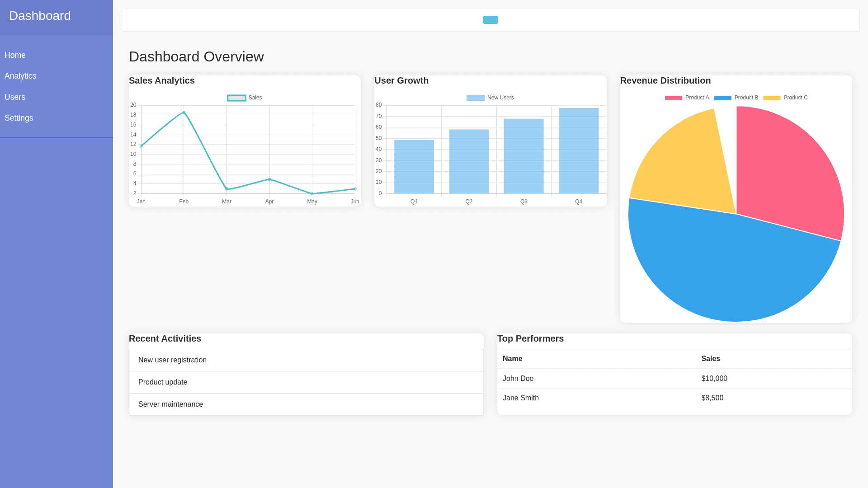Select the Server maintenance activity item
Viewport: 868px width, 488px height.
170,404
